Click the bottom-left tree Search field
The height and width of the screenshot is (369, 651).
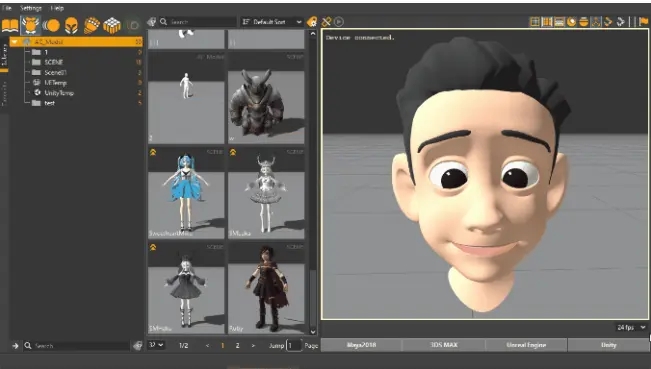click(77, 345)
